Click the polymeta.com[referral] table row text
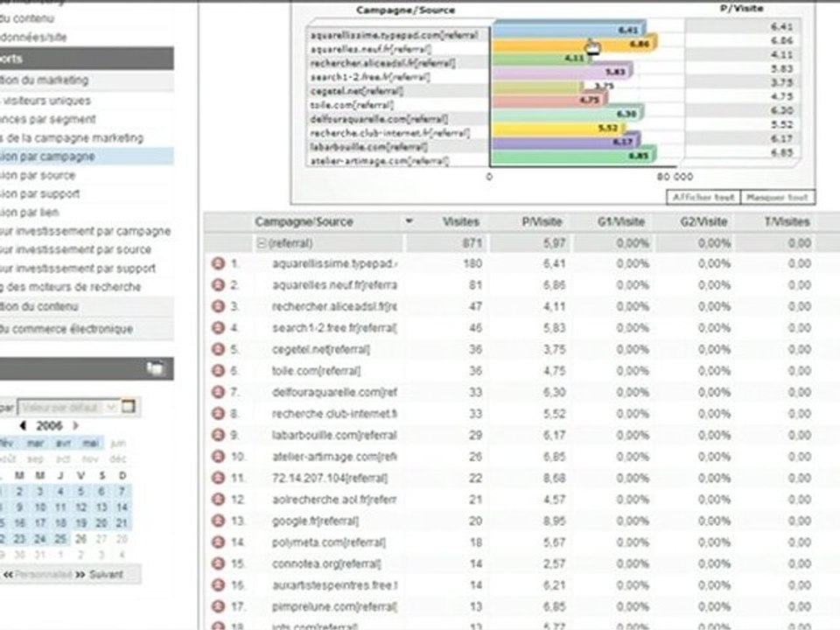 point(329,542)
